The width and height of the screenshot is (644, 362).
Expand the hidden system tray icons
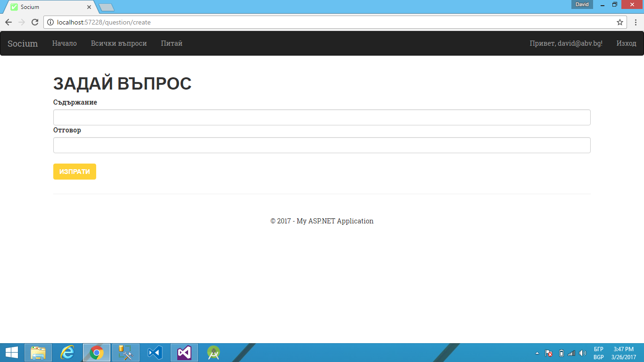point(537,353)
